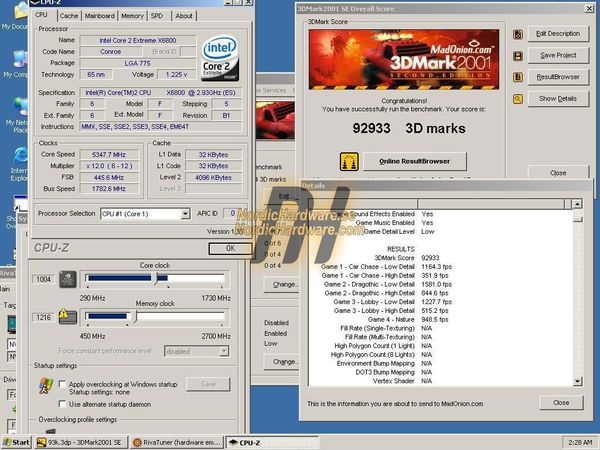Click the memory chip warning icon
This screenshot has width=600, height=450.
click(x=68, y=317)
